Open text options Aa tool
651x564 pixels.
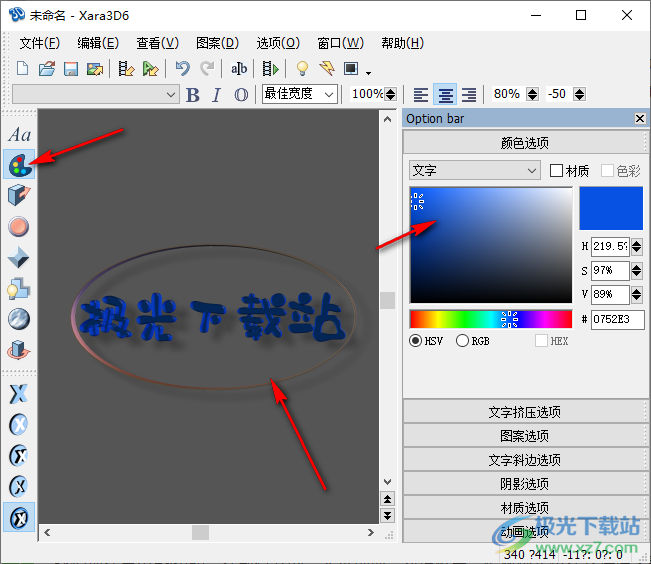[19, 135]
